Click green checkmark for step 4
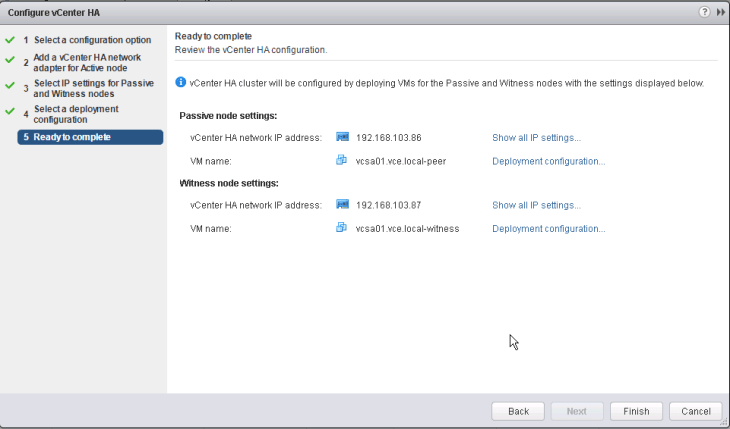Screen dimensions: 730x429 point(9,111)
